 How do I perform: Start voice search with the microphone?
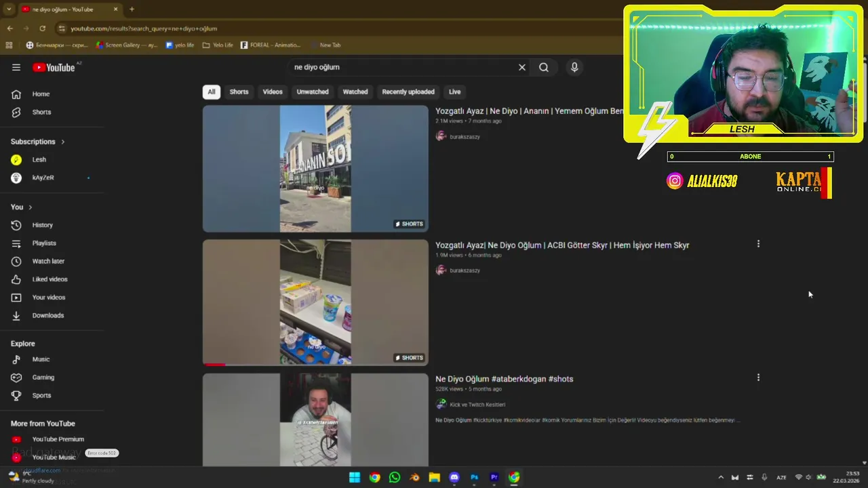pos(574,67)
